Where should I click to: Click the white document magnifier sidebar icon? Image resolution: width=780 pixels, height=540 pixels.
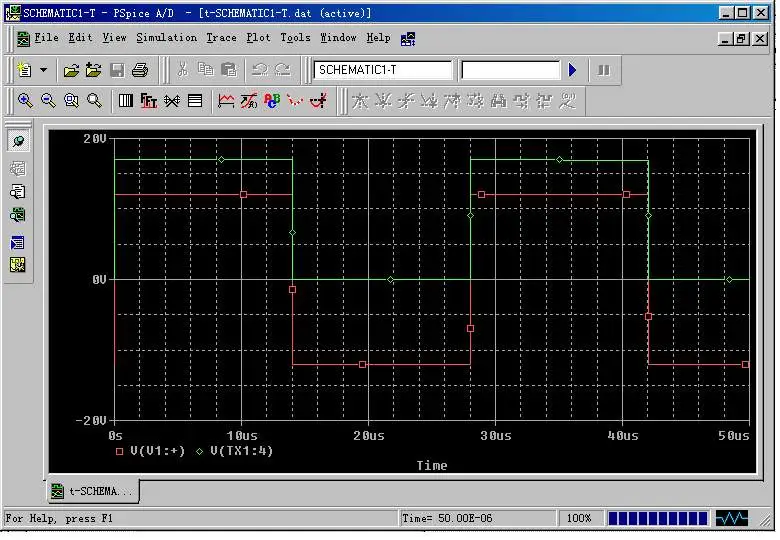[18, 192]
